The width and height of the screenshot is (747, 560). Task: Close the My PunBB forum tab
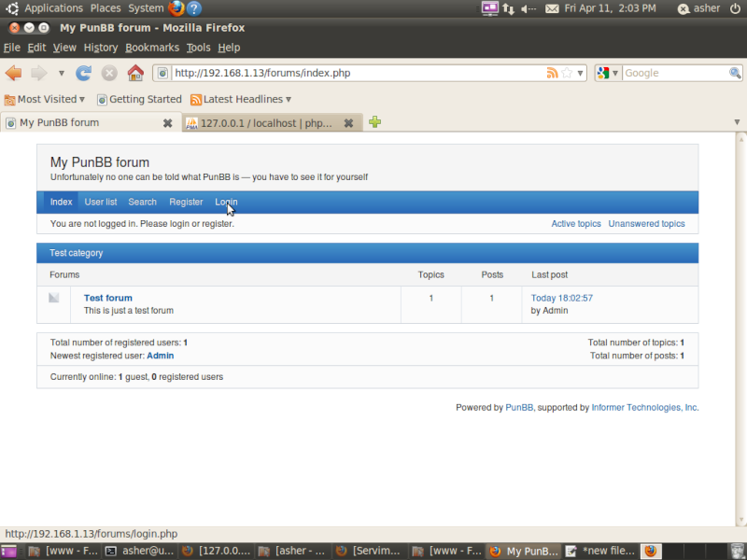[x=167, y=123]
